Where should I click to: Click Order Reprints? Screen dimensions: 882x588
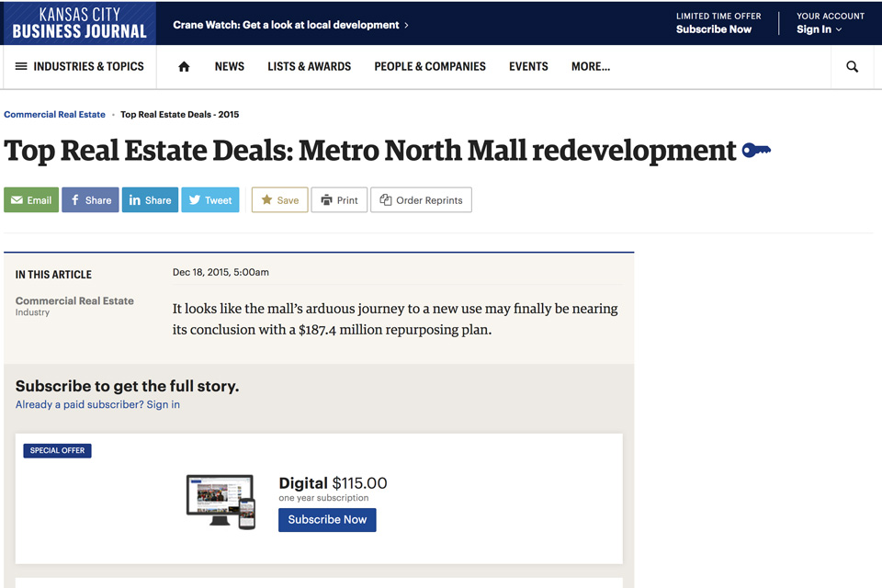pyautogui.click(x=422, y=199)
